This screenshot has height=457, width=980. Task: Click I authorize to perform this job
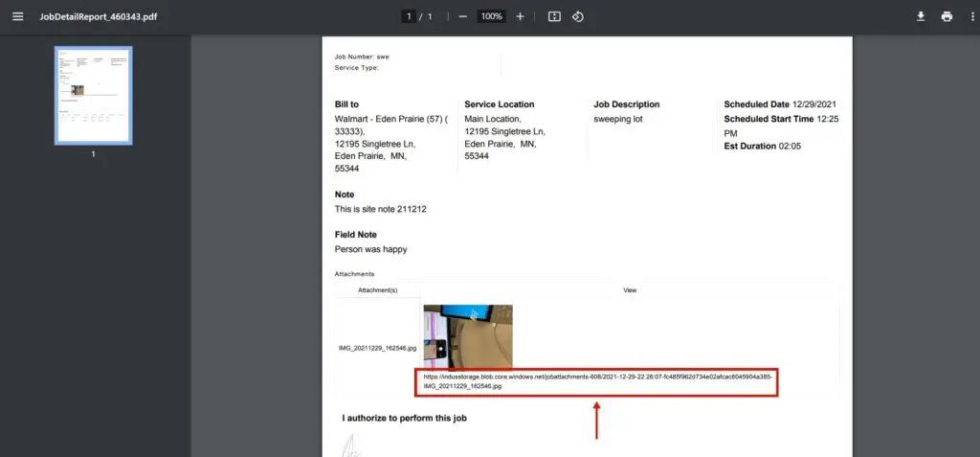pyautogui.click(x=405, y=418)
